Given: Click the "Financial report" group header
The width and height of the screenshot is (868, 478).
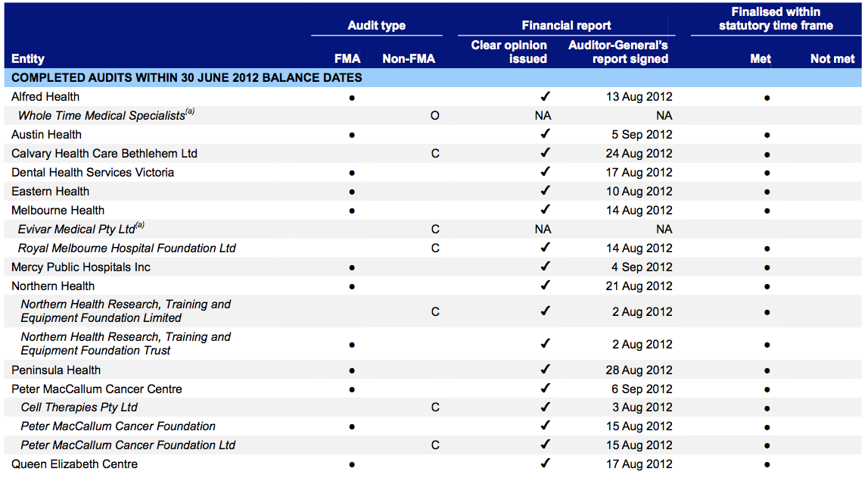Looking at the screenshot, I should point(566,26).
